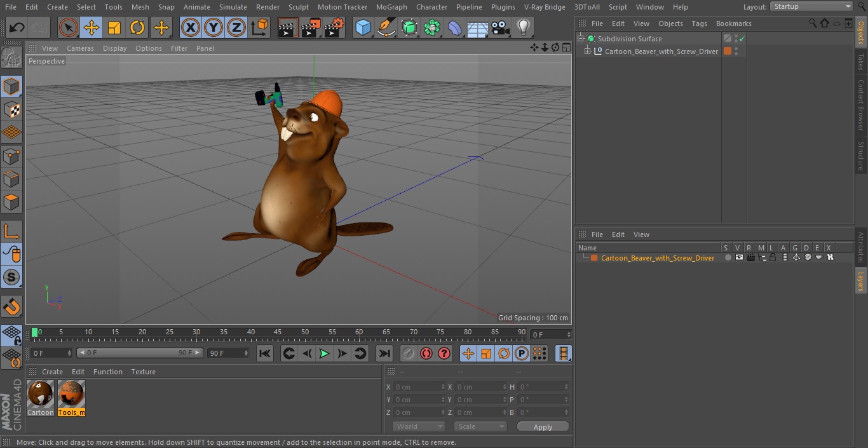Select the Live Selection tool

[x=68, y=27]
